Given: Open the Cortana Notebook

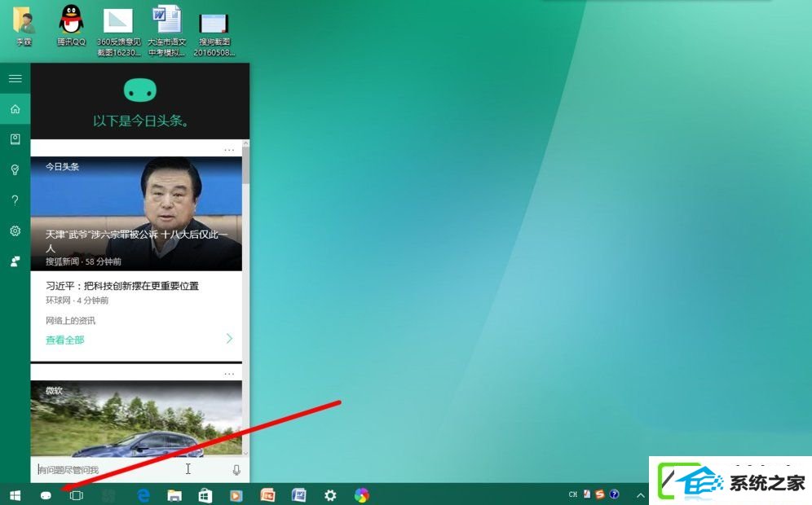Looking at the screenshot, I should 15,139.
